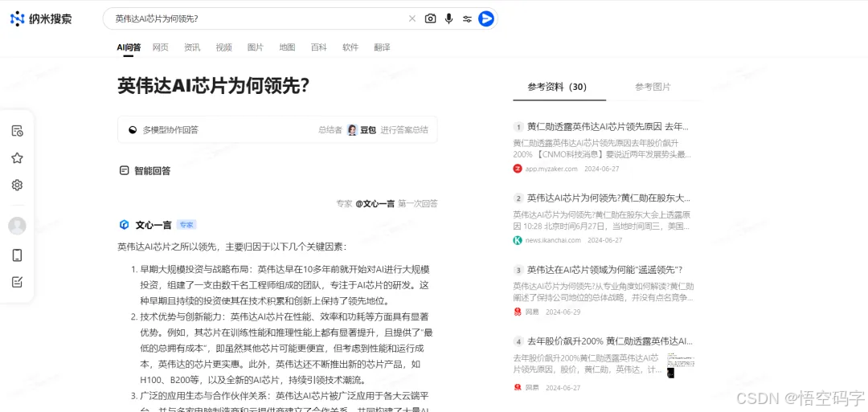The width and height of the screenshot is (868, 412).
Task: Switch to 视频 tab
Action: click(x=223, y=47)
